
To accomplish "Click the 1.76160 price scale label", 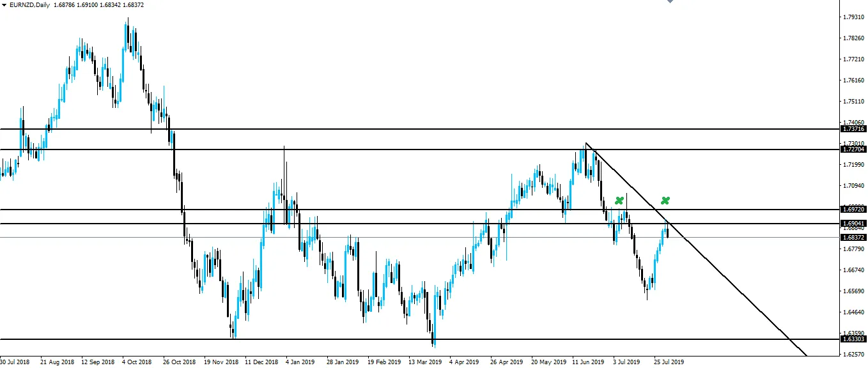I will coord(854,80).
